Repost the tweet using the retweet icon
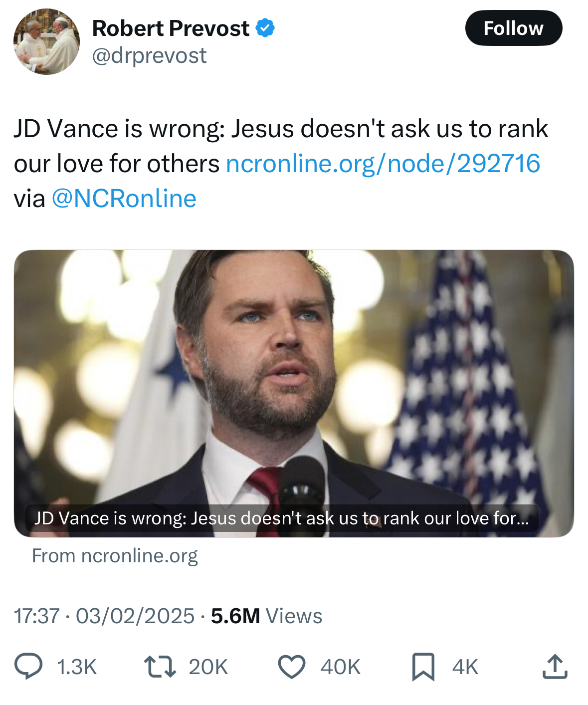Screen dimensions: 588x705 click(160, 667)
